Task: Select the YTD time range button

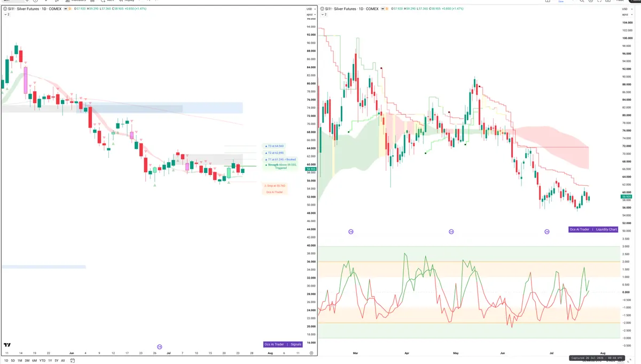Action: [42, 361]
